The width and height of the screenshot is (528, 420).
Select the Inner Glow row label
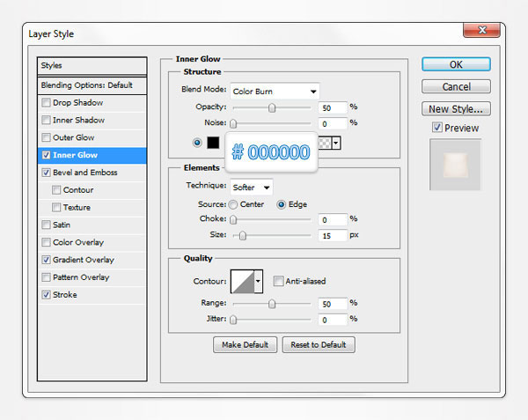(75, 155)
